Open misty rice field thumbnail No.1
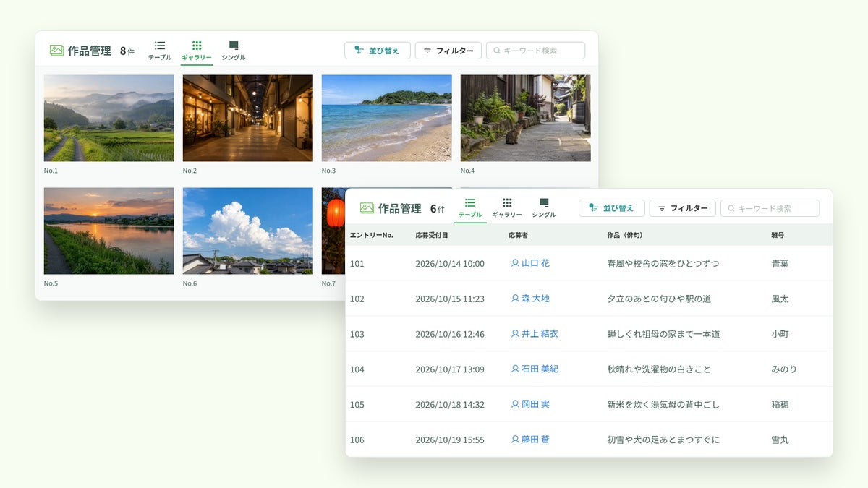868x488 pixels. point(109,118)
